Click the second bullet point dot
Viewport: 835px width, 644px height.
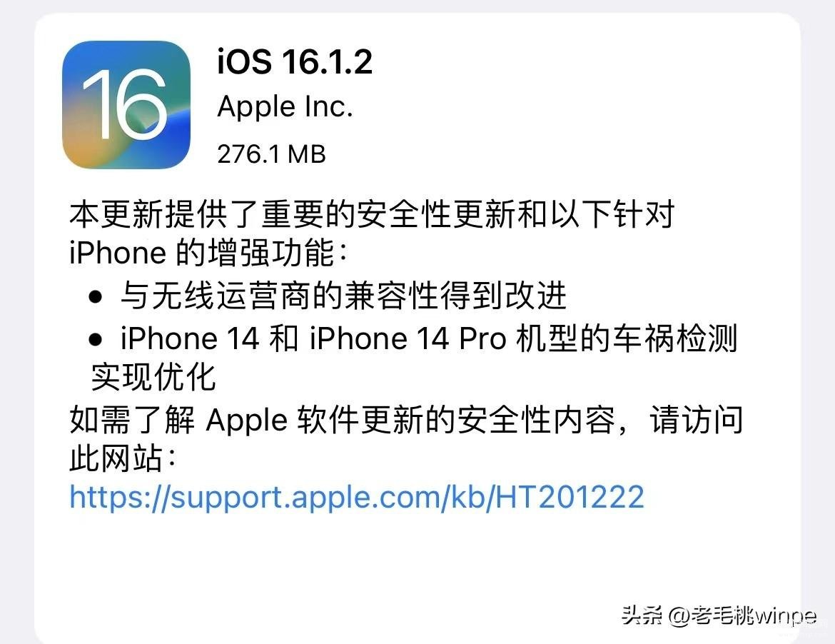click(x=96, y=339)
